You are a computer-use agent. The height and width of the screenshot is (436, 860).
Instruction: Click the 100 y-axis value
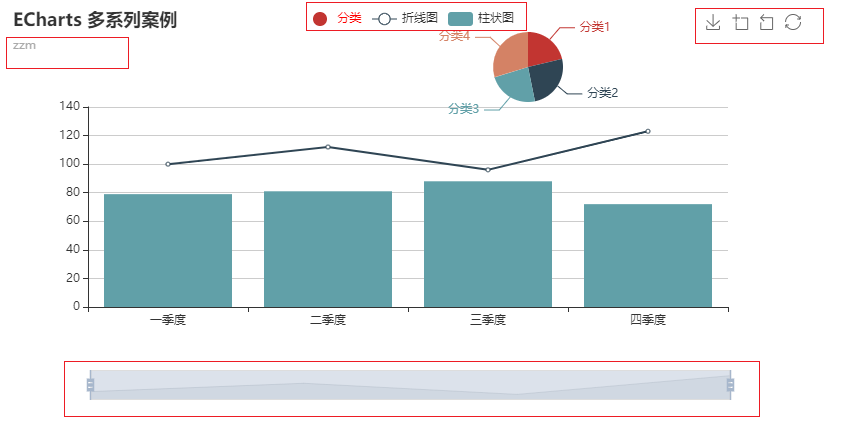70,163
